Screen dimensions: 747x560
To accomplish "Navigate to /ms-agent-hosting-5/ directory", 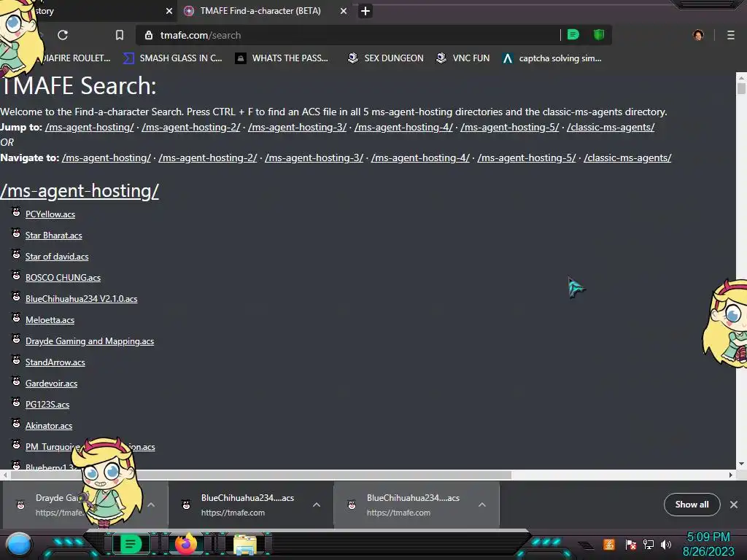I will pos(527,157).
